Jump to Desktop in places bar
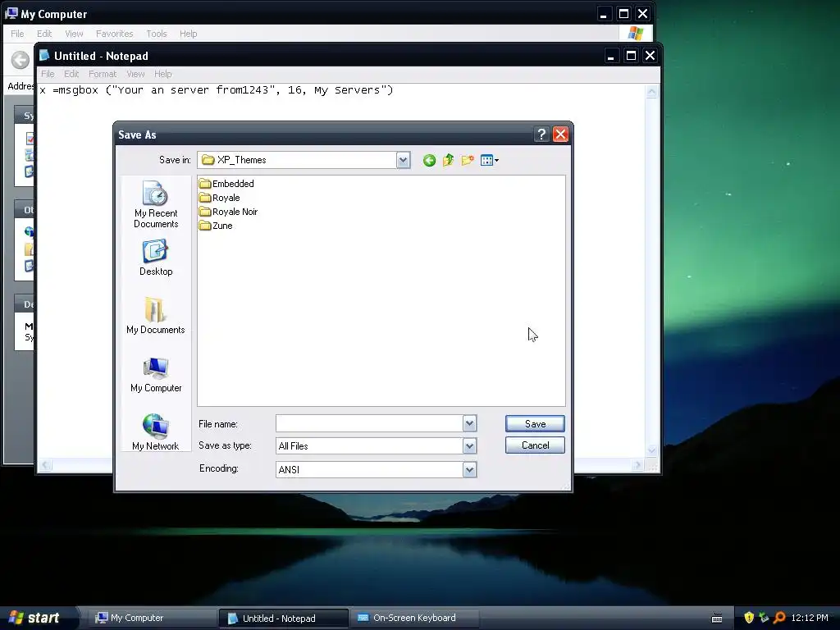Screen dimensions: 840x630 pos(156,258)
